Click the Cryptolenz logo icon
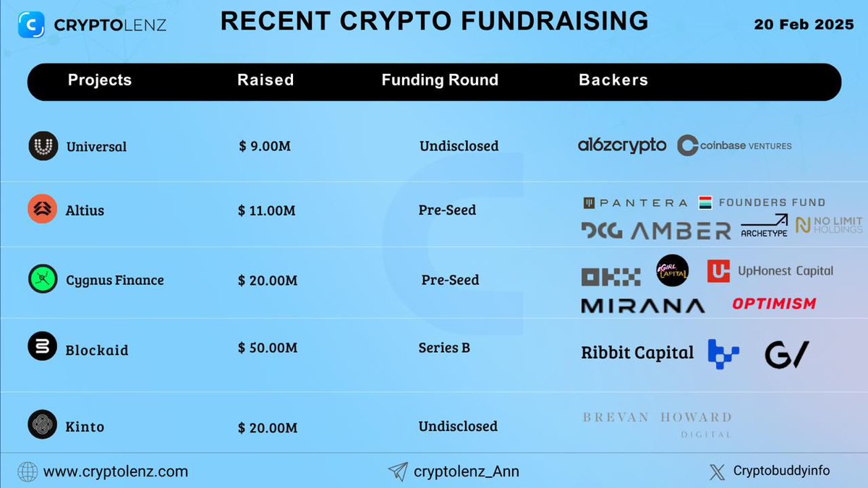 (31, 24)
